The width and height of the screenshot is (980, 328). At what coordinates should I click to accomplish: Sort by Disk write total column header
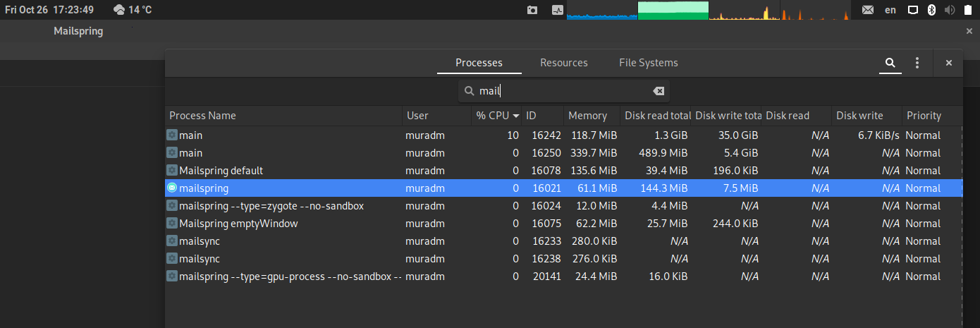pos(727,116)
